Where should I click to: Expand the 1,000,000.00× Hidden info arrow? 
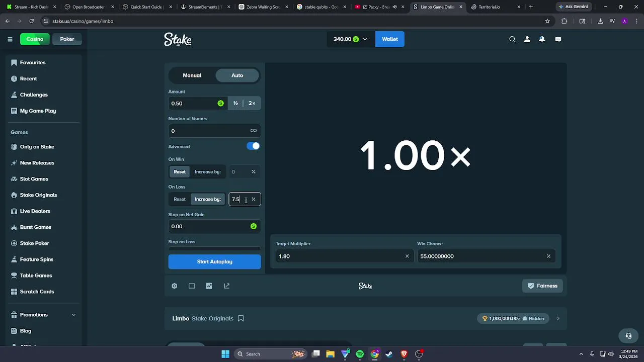pyautogui.click(x=558, y=318)
